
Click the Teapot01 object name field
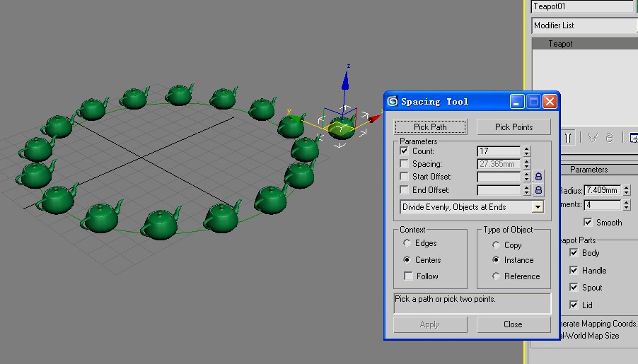coord(582,6)
